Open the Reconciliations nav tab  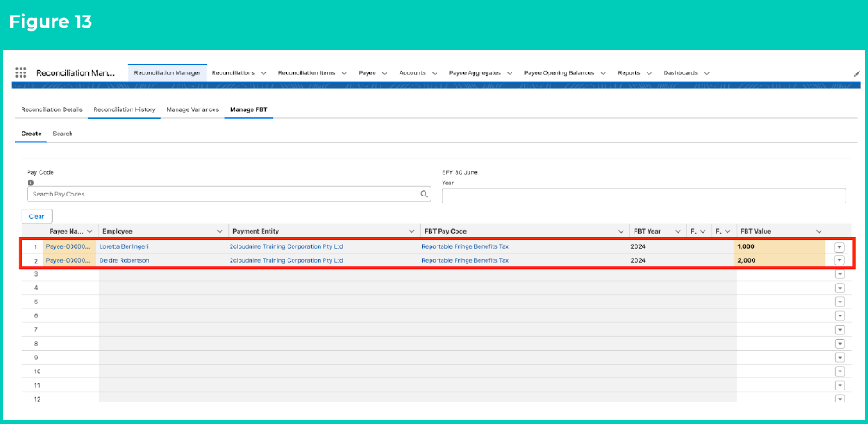click(x=233, y=72)
